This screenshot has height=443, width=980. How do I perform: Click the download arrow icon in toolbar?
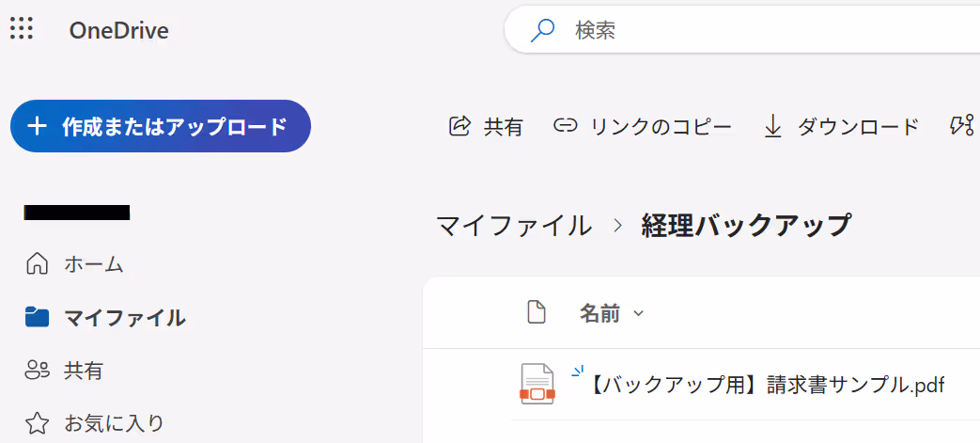(773, 127)
